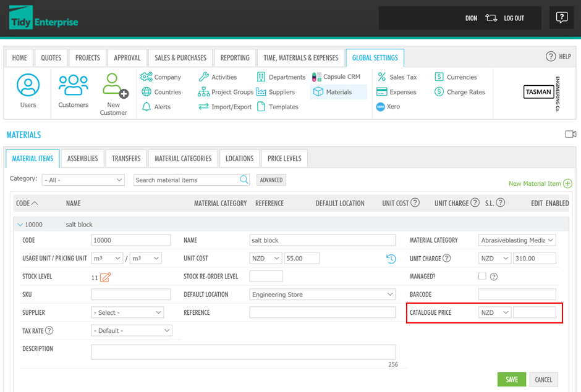
Task: Open Currencies settings
Action: pos(456,77)
